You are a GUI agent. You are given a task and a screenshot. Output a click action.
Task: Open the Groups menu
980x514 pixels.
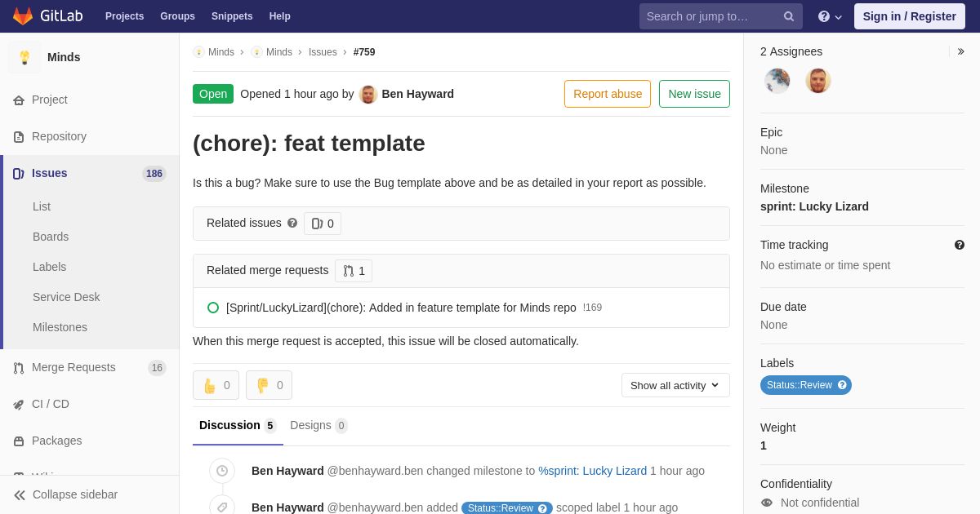tap(177, 16)
